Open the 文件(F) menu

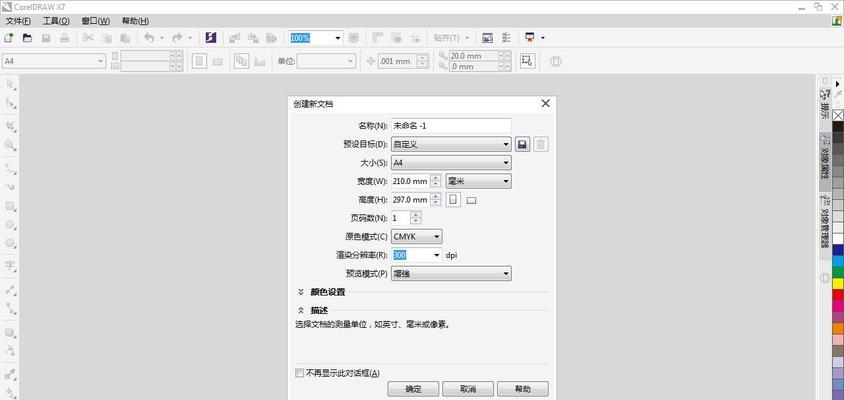pyautogui.click(x=18, y=21)
